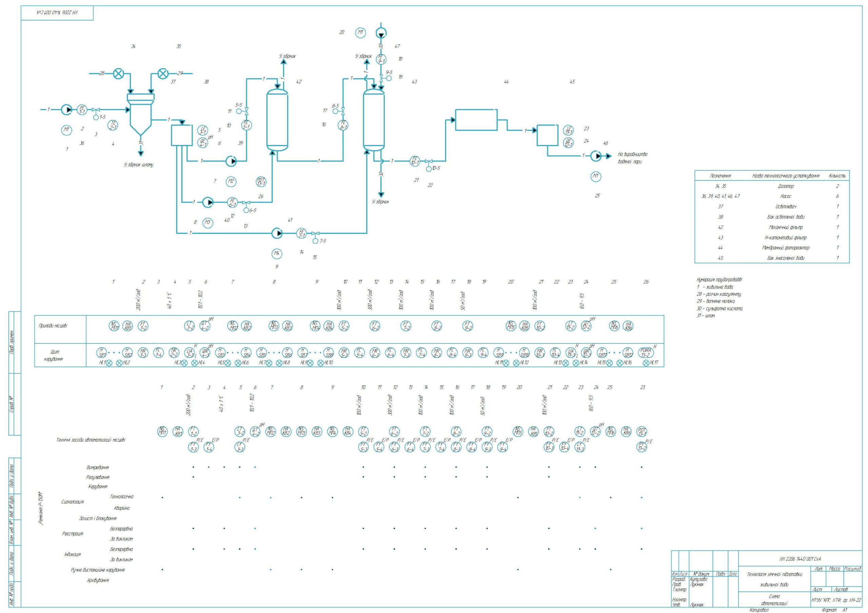
Task: Select 'Н-катіонітовий фільтр' table entry
Action: [x=786, y=238]
